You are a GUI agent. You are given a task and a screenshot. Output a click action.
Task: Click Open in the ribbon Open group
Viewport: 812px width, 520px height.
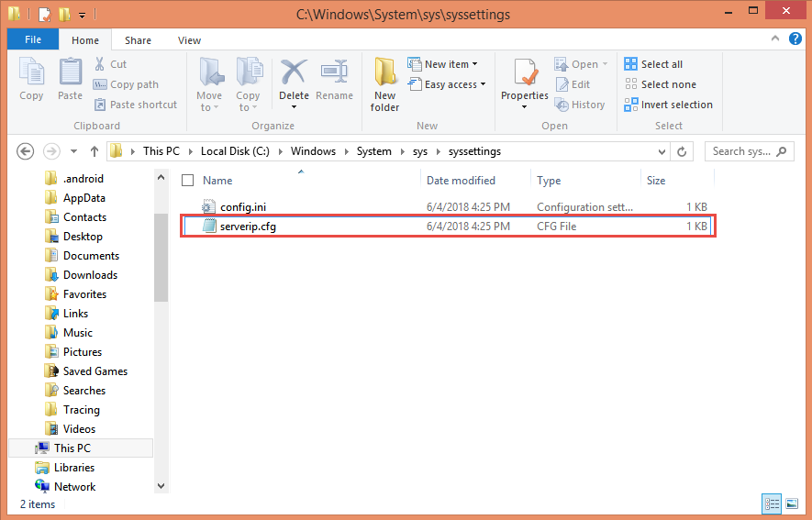[x=581, y=64]
